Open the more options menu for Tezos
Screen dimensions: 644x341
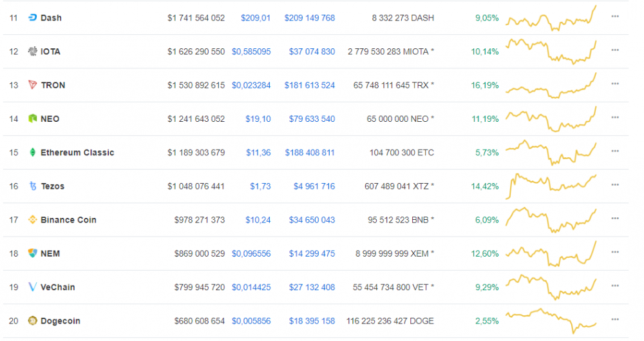coord(615,185)
